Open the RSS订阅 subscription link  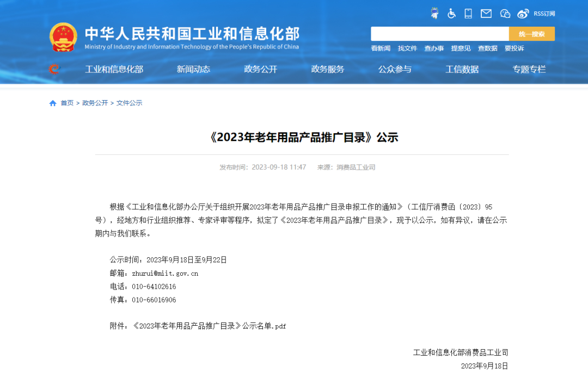542,14
